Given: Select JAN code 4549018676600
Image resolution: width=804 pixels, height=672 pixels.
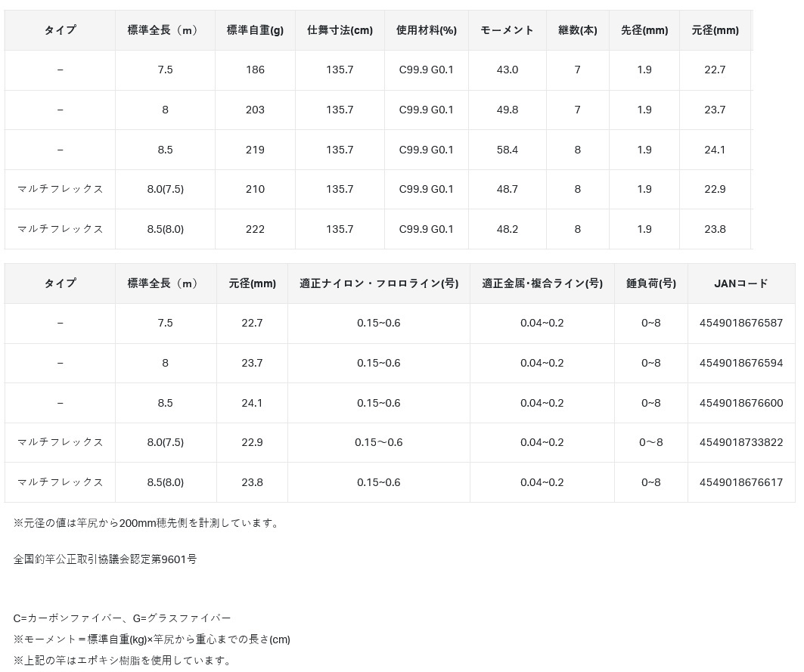Looking at the screenshot, I should click(741, 403).
